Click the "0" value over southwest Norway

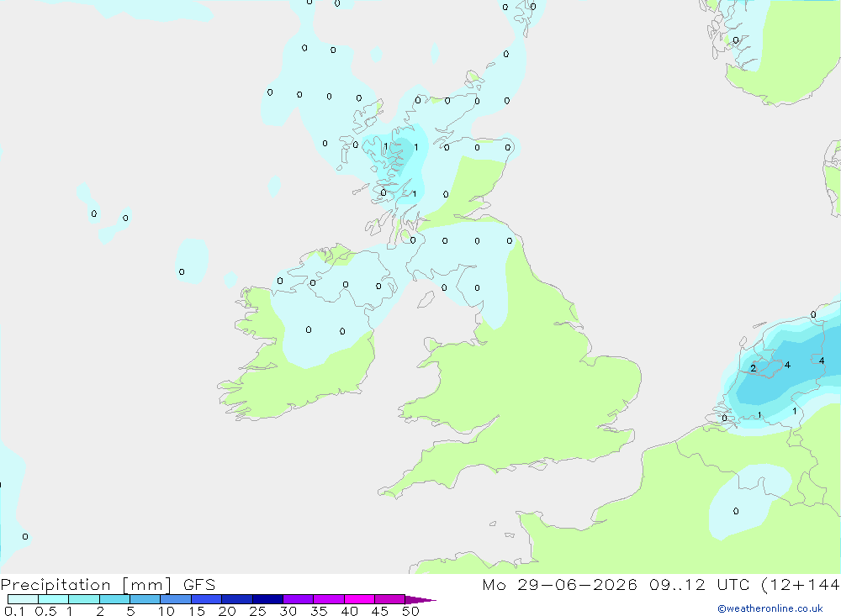click(x=736, y=40)
